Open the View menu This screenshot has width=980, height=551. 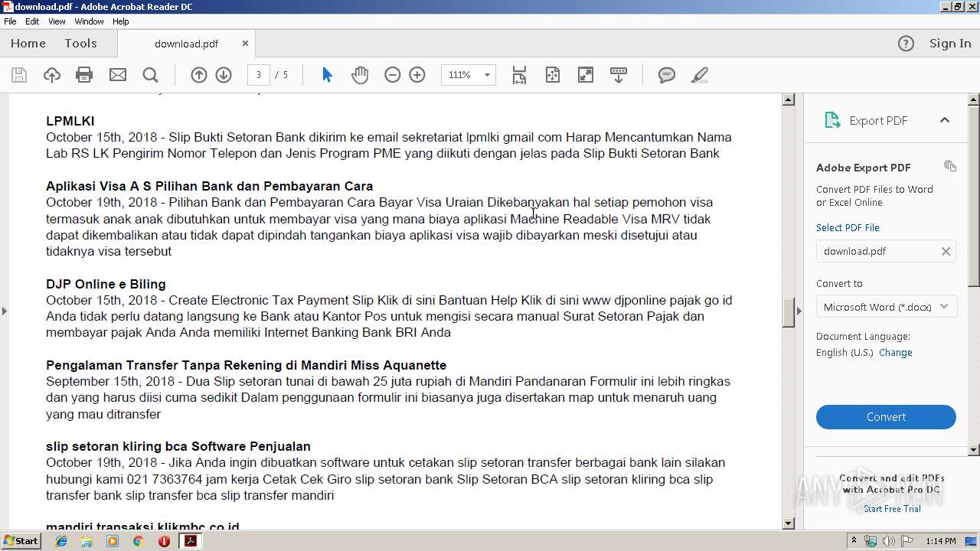coord(57,21)
